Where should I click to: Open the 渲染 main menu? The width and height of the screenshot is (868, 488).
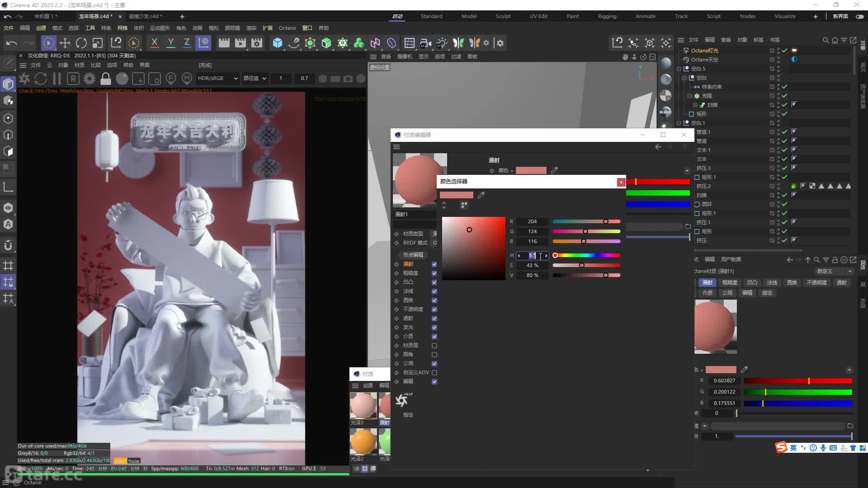pos(251,28)
